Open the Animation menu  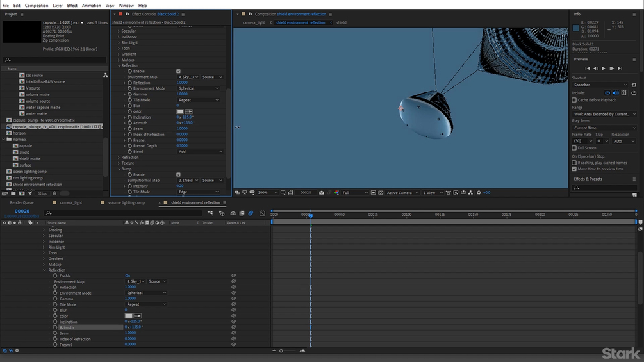point(91,5)
